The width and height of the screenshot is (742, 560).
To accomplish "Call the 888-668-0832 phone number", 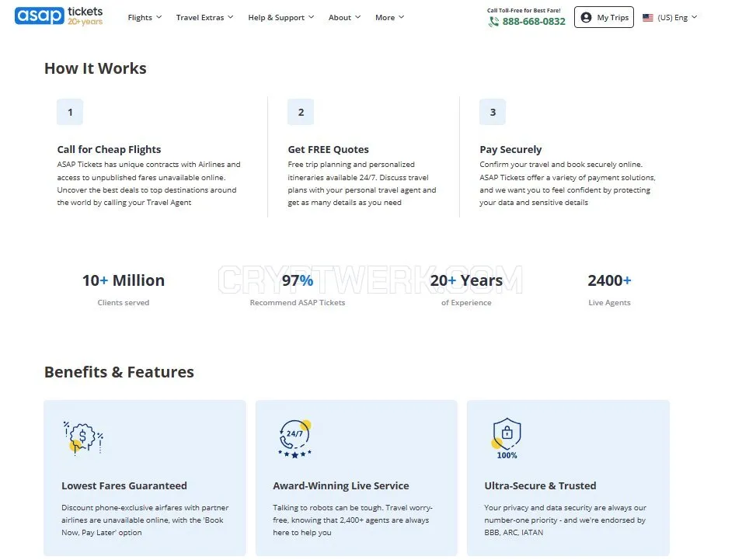I will pos(534,22).
